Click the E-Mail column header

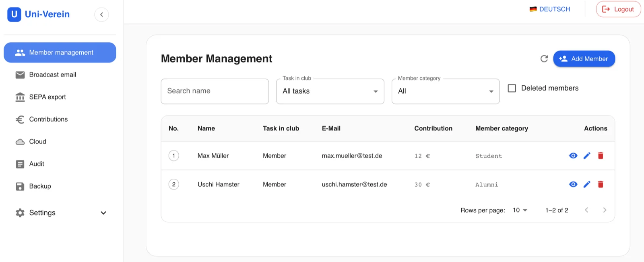[x=331, y=128]
